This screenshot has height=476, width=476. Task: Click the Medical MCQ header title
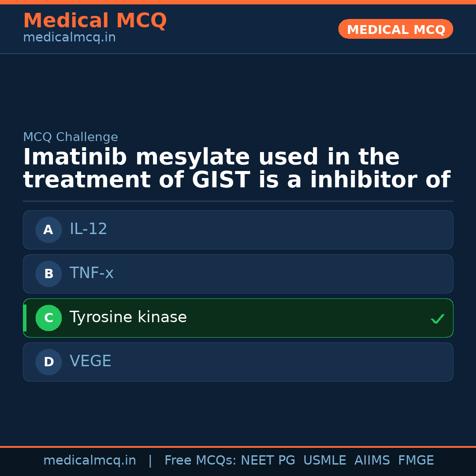tap(95, 21)
